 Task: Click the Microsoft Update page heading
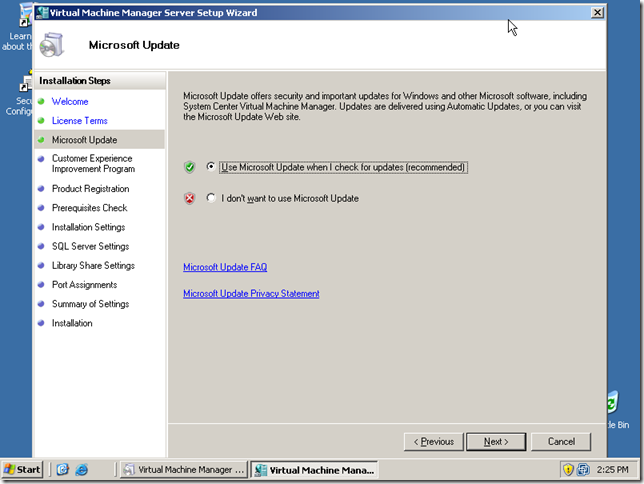pyautogui.click(x=134, y=45)
